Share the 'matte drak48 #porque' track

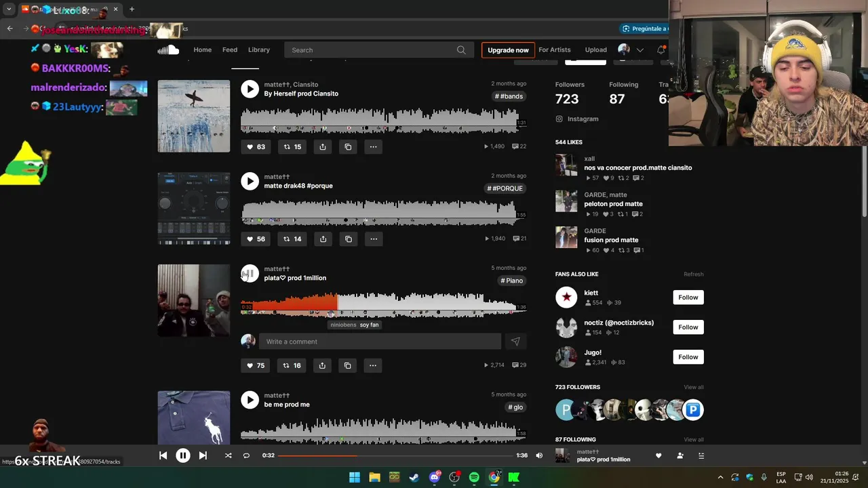point(323,239)
